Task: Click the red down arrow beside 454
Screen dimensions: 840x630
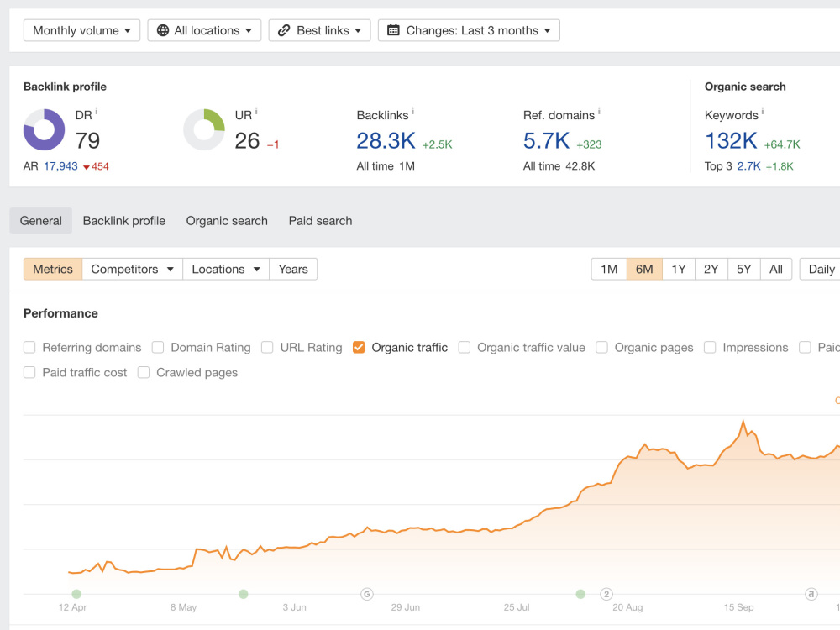Action: click(x=87, y=167)
